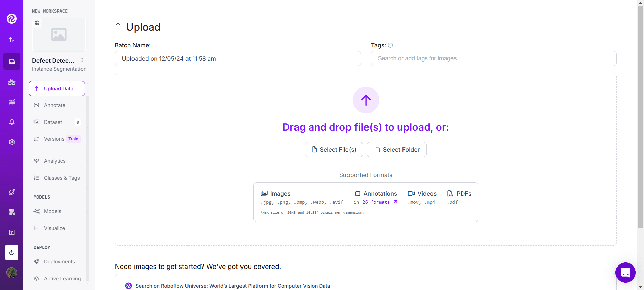644x290 pixels.
Task: Open the workflows hierarchy icon
Action: point(12,82)
